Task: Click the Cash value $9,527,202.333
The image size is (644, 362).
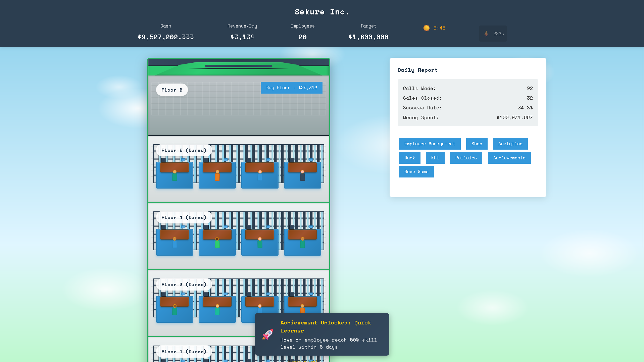Action: 166,37
